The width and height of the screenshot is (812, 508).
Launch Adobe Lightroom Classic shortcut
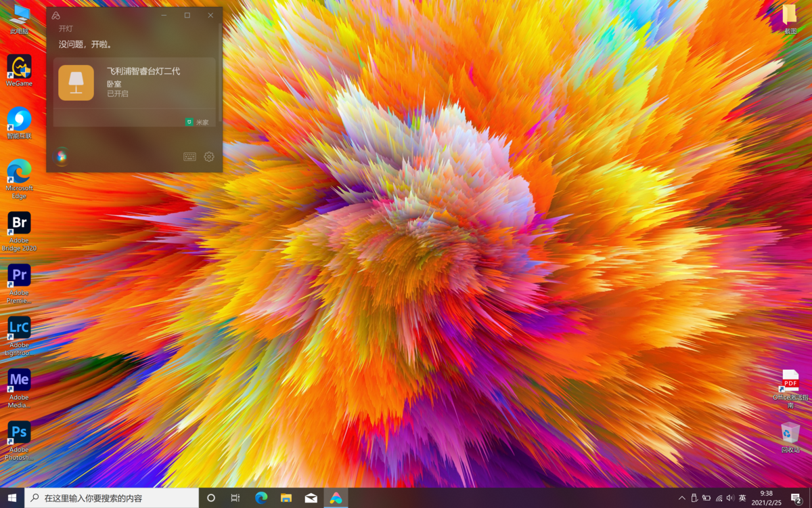pyautogui.click(x=19, y=336)
